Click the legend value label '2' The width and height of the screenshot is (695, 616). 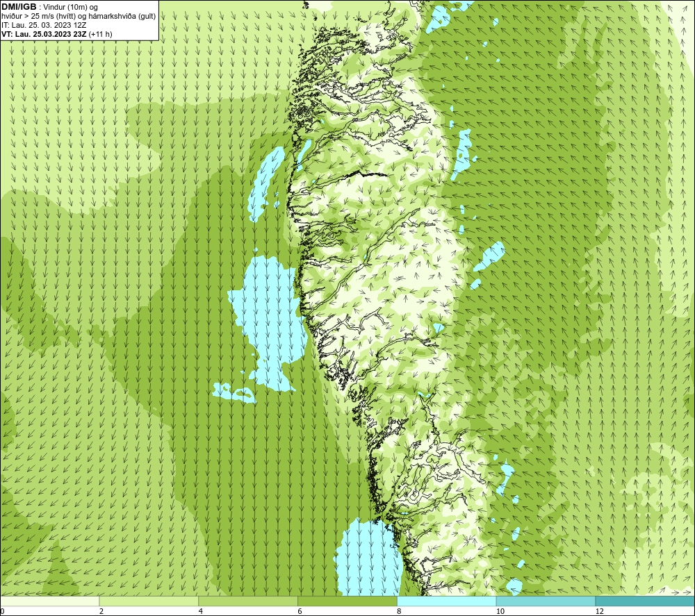(101, 611)
